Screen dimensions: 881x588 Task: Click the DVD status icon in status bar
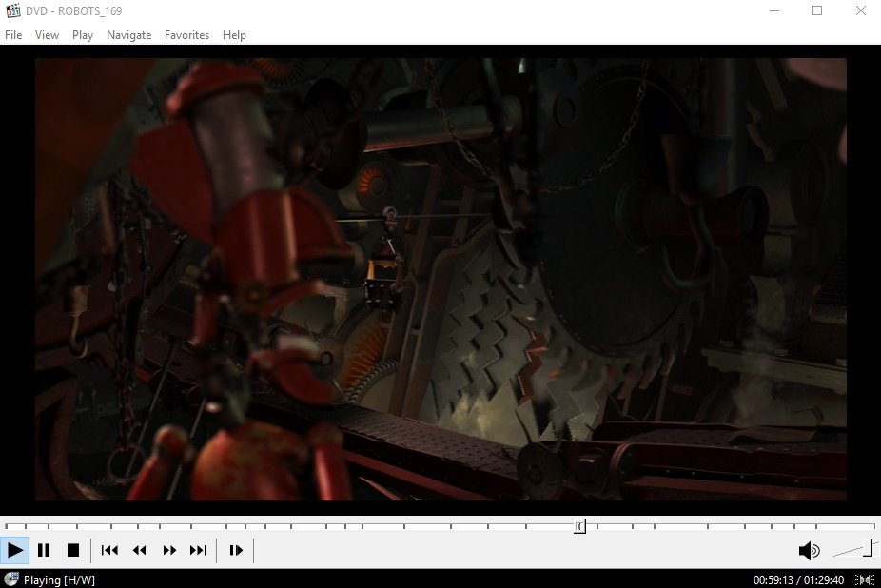(11, 579)
